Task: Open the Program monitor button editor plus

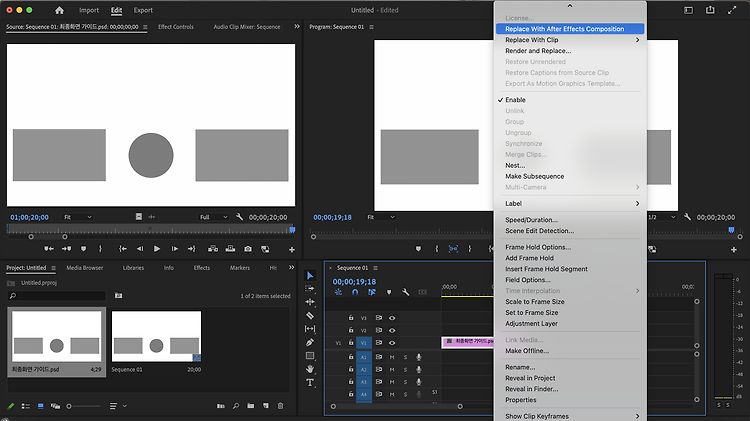Action: click(x=734, y=250)
